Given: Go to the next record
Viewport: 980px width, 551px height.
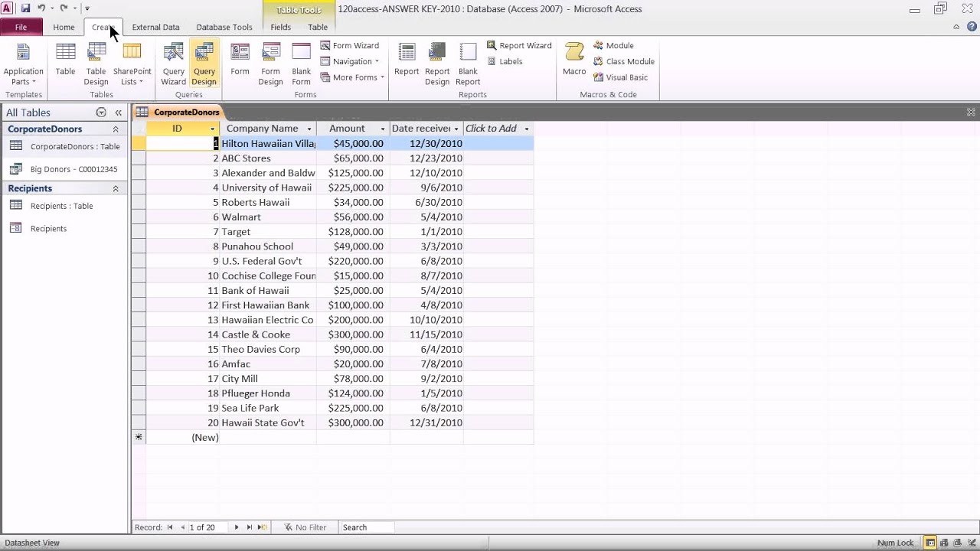Looking at the screenshot, I should 237,527.
